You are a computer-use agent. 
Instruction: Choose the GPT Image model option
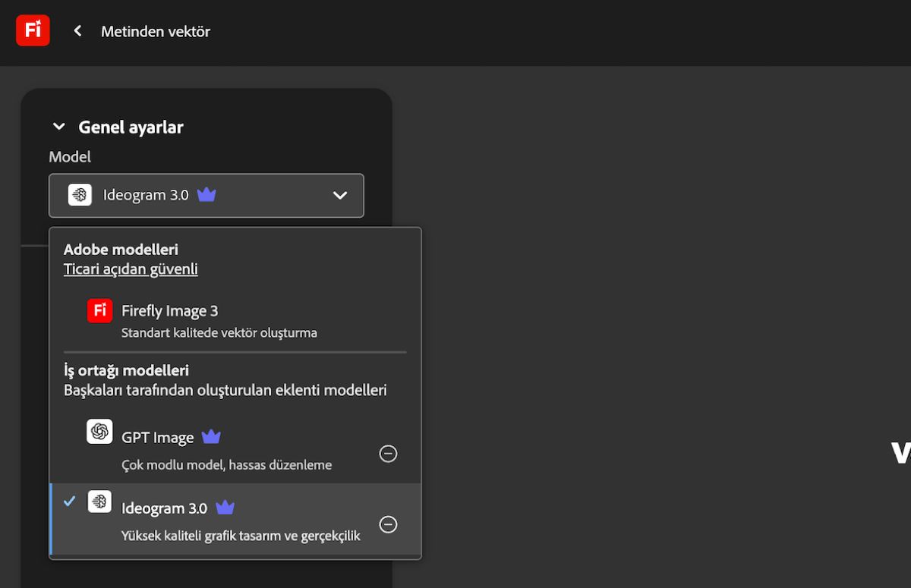(235, 448)
